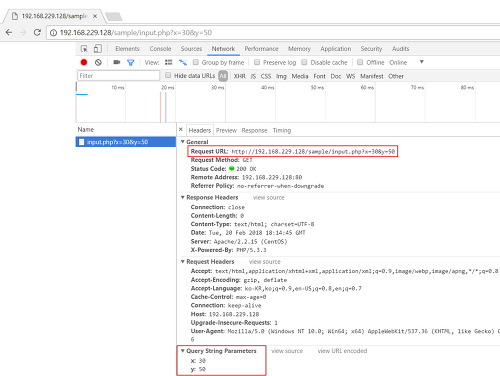The image size is (500, 376).
Task: Open the Audits tab
Action: [x=401, y=49]
